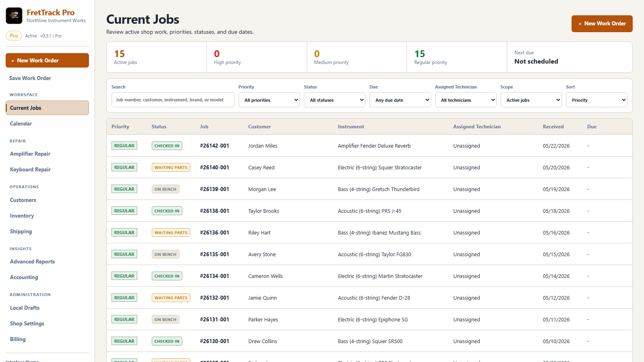
Task: Click the Due column header
Action: coord(592,127)
